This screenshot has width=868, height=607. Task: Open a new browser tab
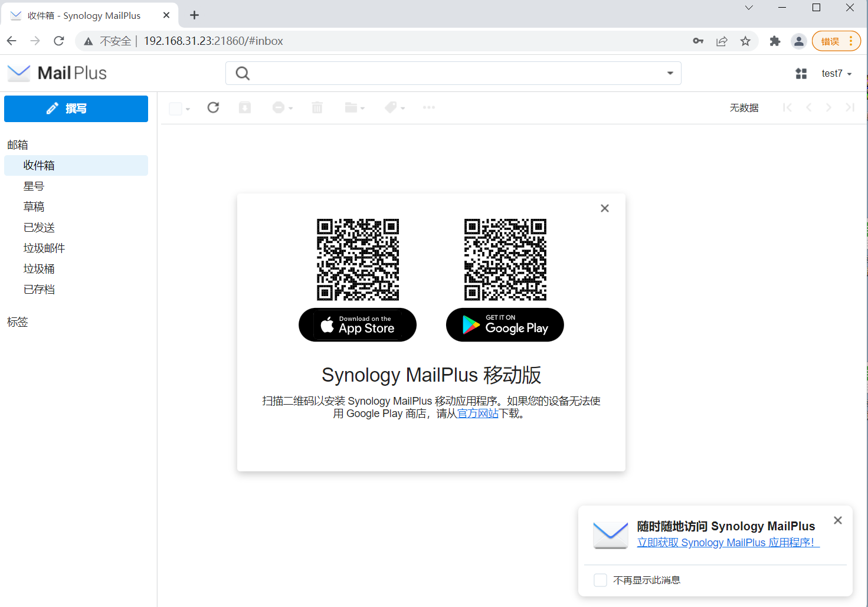point(194,15)
